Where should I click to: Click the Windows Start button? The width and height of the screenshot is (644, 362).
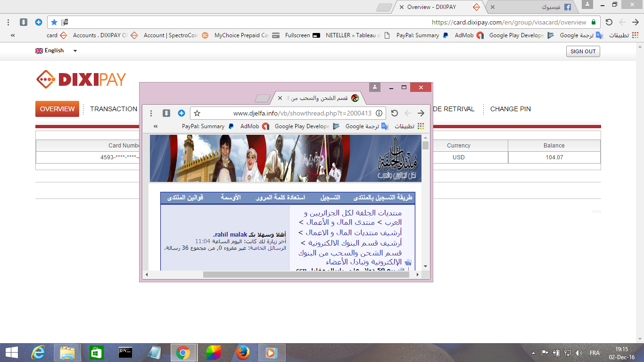tap(11, 353)
